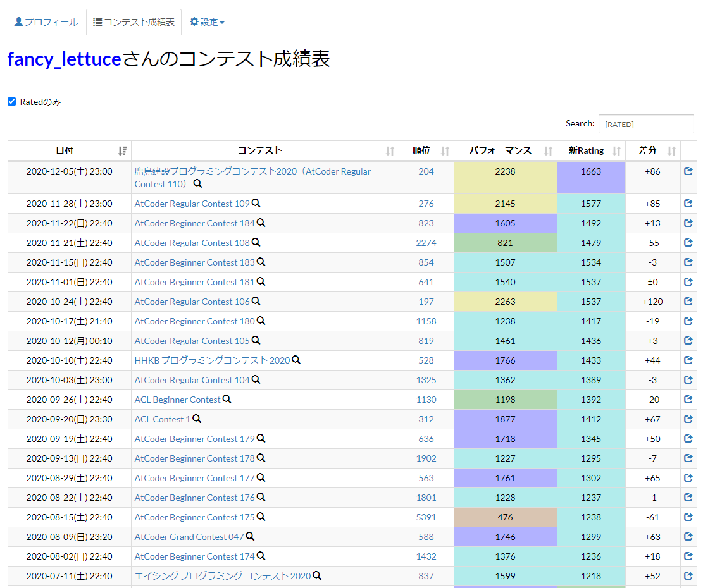Click the page heading text さんのコンテスト成績表
The image size is (703, 588).
tap(227, 59)
